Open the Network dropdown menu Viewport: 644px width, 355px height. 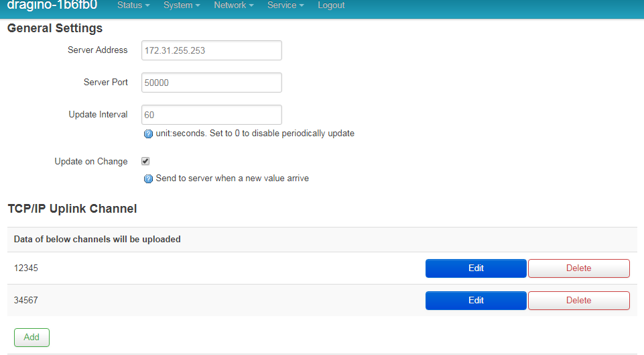pyautogui.click(x=234, y=5)
